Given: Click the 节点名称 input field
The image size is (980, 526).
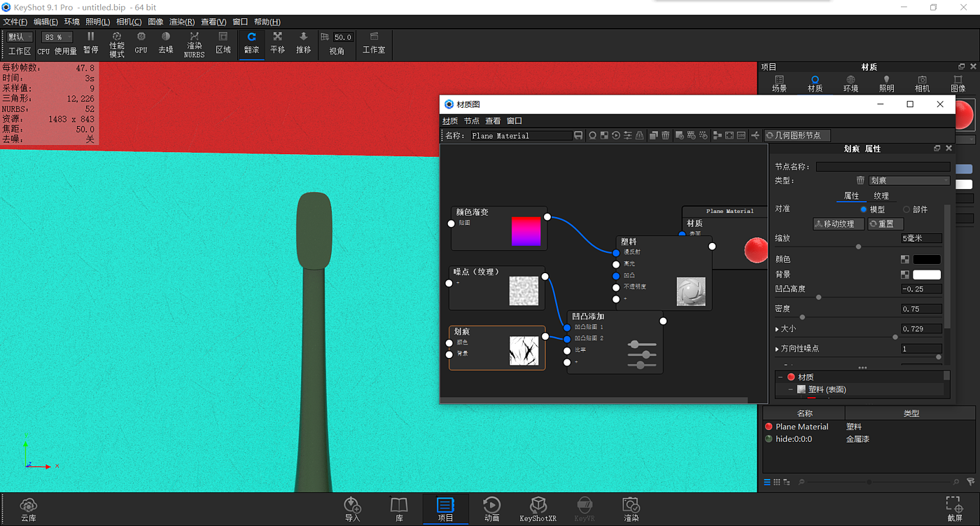Looking at the screenshot, I should pyautogui.click(x=883, y=167).
